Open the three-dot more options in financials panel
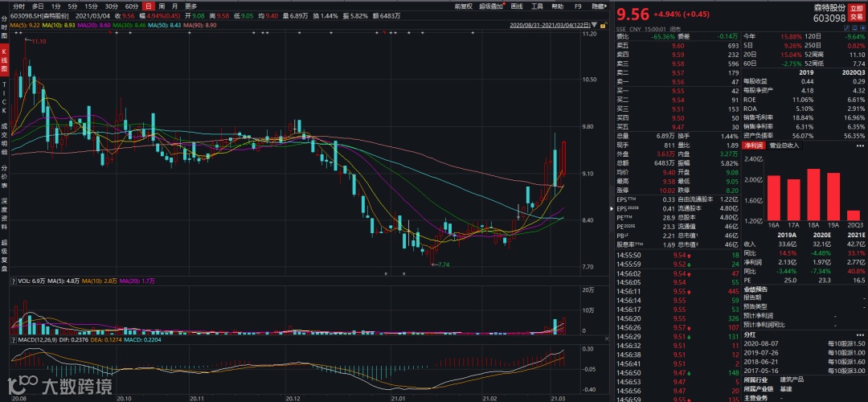This screenshot has height=402, width=868. [861, 146]
